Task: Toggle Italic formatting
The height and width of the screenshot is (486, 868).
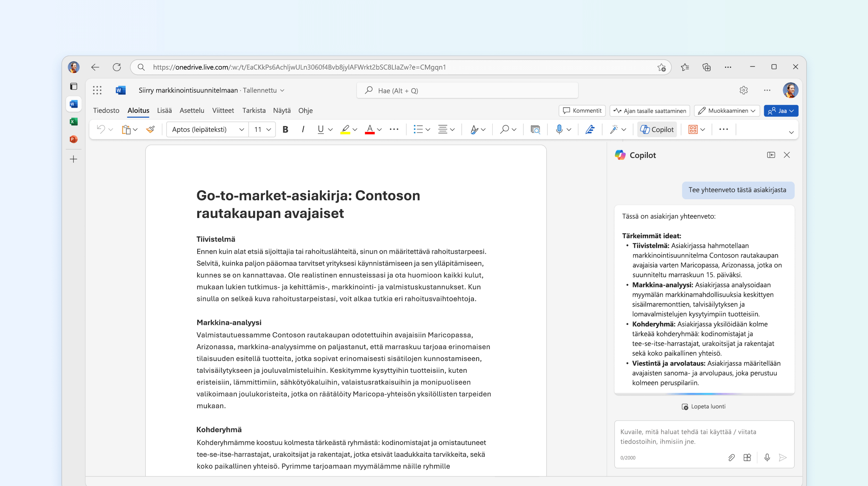Action: tap(303, 129)
